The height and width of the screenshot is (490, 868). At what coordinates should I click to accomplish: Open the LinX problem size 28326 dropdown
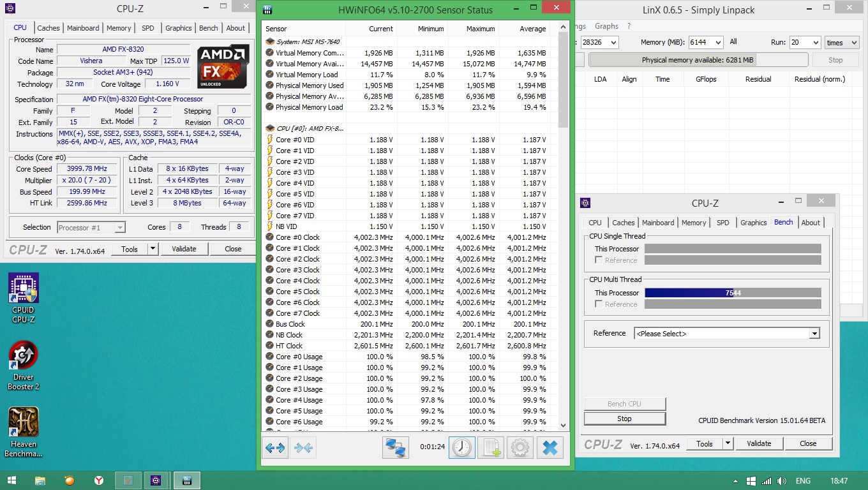pos(600,42)
